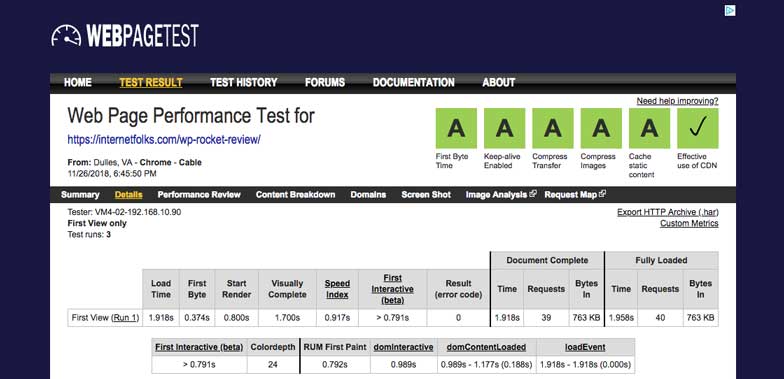Open the ABOUT menu item
784x379 pixels.
pyautogui.click(x=498, y=82)
